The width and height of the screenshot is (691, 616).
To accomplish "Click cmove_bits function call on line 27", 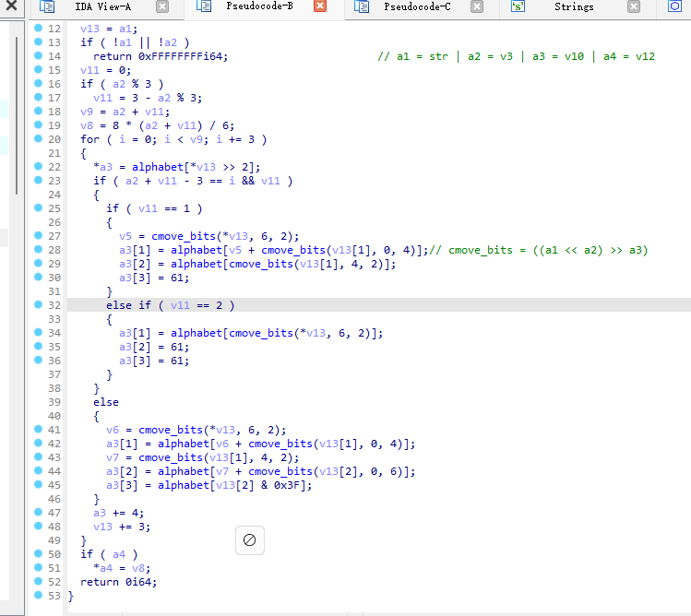I will pos(183,236).
